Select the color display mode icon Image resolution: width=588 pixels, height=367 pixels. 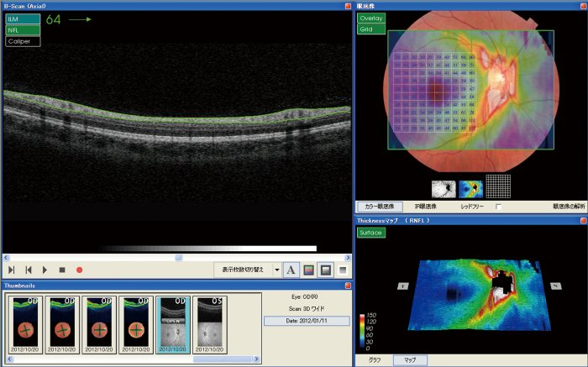[x=308, y=270]
